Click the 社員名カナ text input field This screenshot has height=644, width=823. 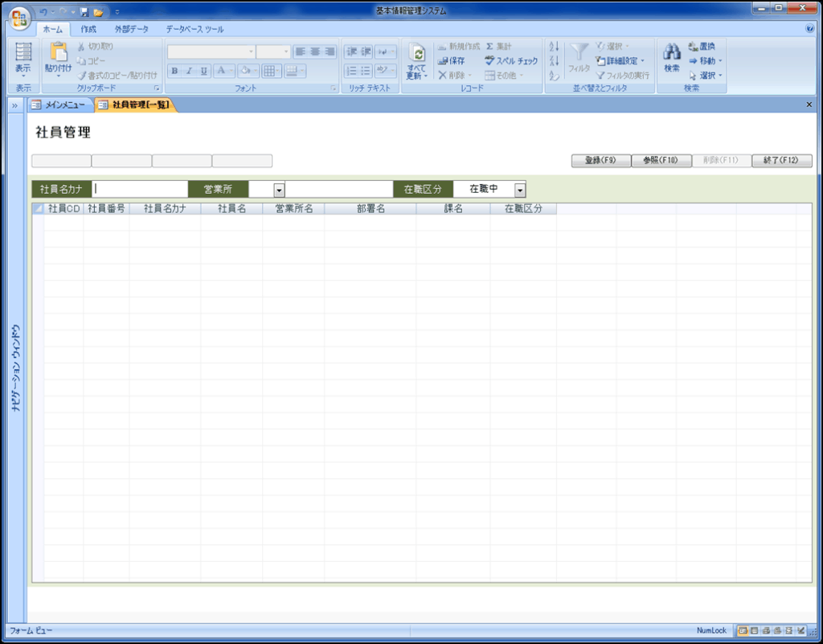point(140,189)
